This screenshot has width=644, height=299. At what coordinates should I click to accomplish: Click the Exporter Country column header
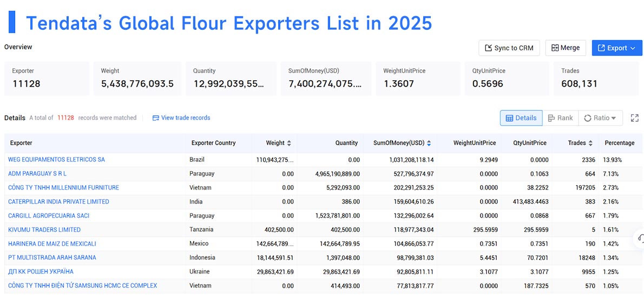[214, 143]
